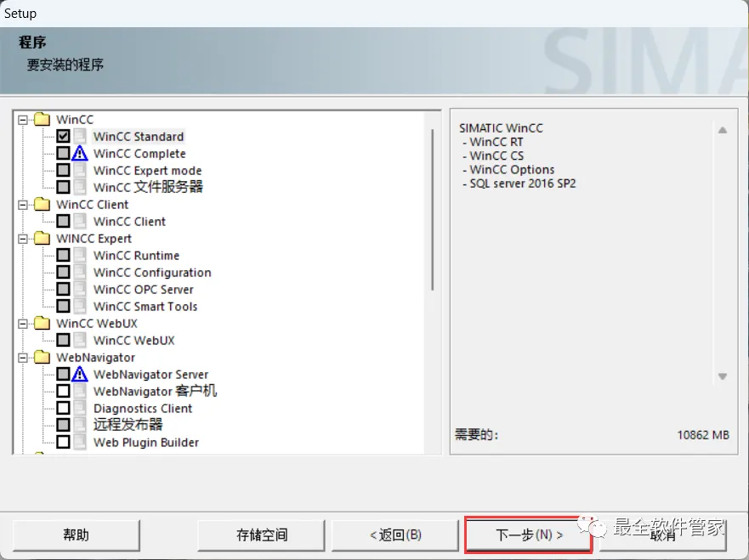Check the Web Plugin Builder checkbox
Screen dimensions: 749x560
click(63, 442)
